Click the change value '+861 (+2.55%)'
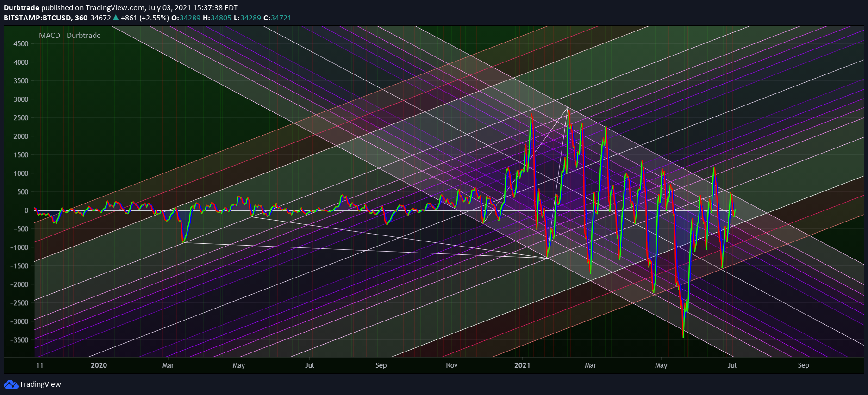 point(144,18)
